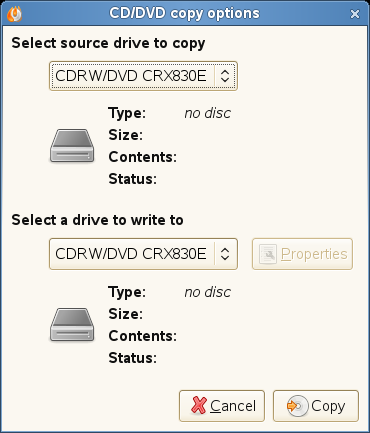
Task: Click the disc arrow icon beside Copy
Action: coord(297,406)
